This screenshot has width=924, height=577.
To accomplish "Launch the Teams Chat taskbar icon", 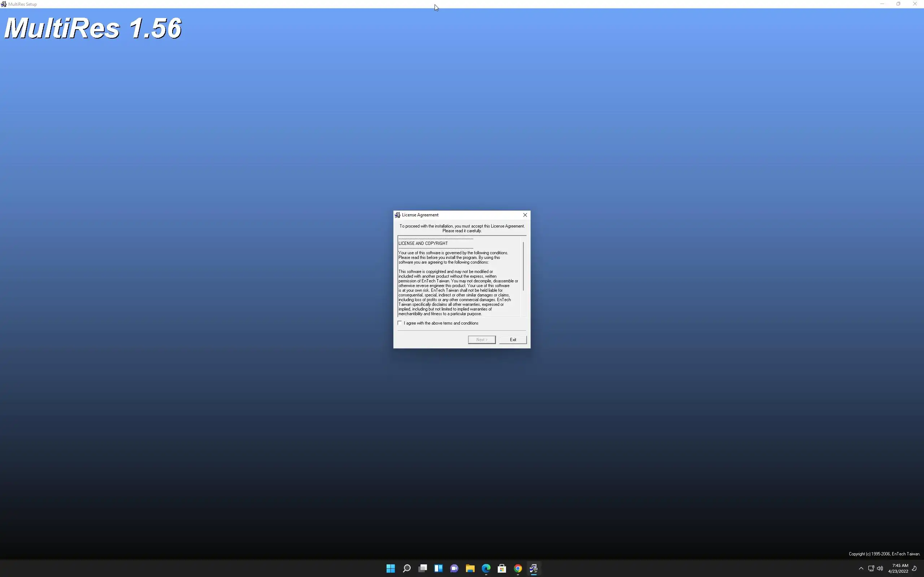I will point(454,568).
